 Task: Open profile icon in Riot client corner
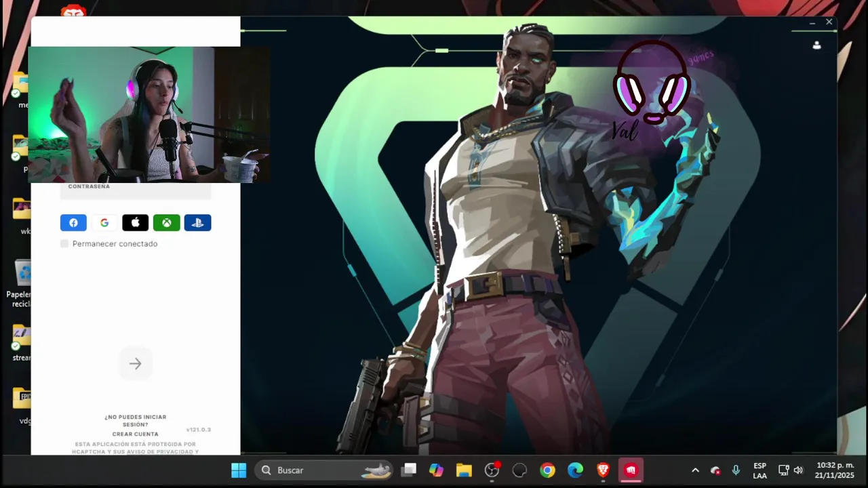click(x=816, y=45)
